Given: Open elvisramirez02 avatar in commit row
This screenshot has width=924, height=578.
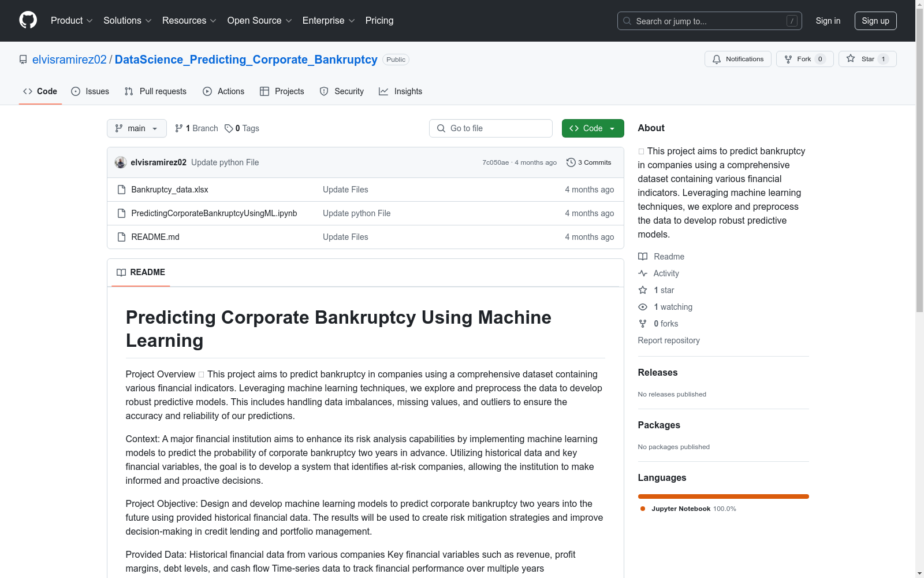Looking at the screenshot, I should [x=121, y=162].
